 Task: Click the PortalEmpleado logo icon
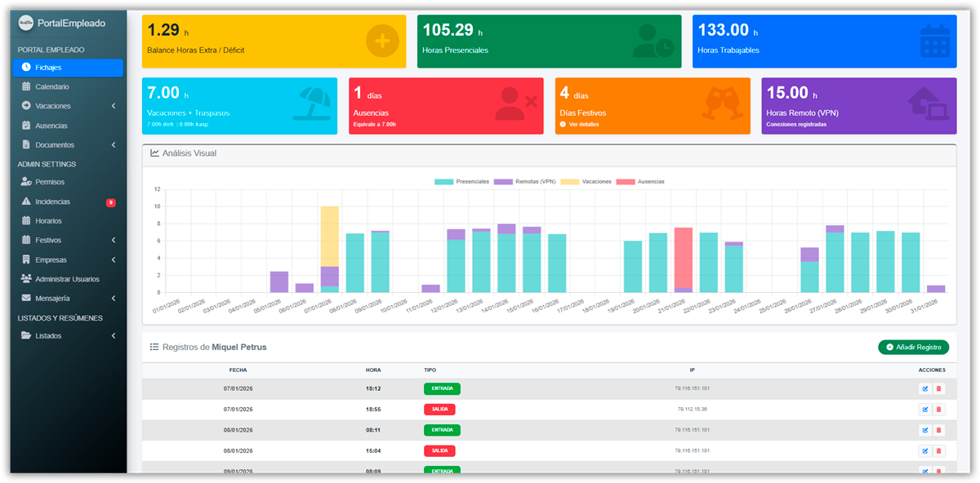[26, 24]
